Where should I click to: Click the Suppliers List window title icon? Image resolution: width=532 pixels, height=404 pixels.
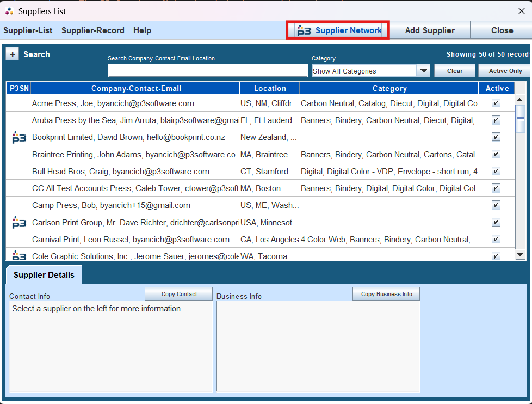tap(9, 11)
